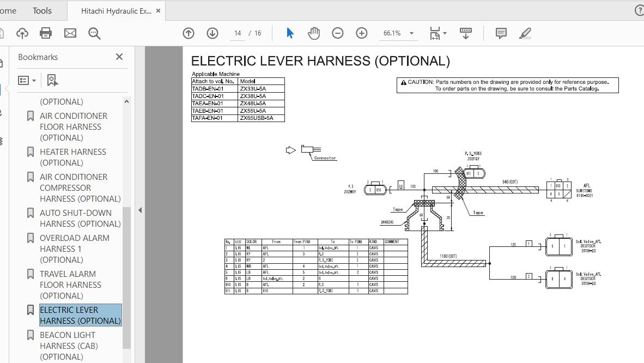Click the upload to cloud icon
Image resolution: width=644 pixels, height=363 pixels.
22,33
